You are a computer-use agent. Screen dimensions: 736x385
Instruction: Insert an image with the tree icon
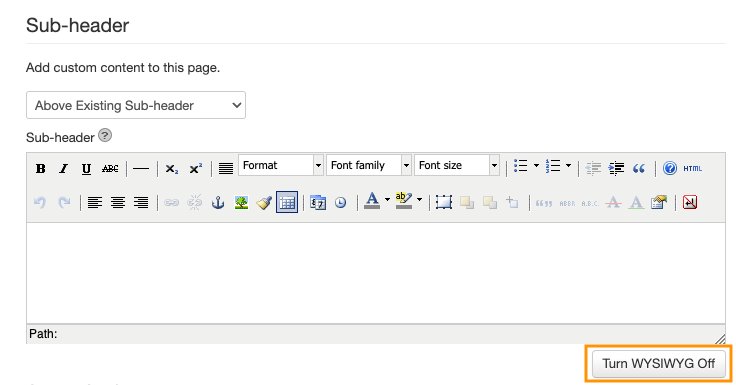click(241, 202)
